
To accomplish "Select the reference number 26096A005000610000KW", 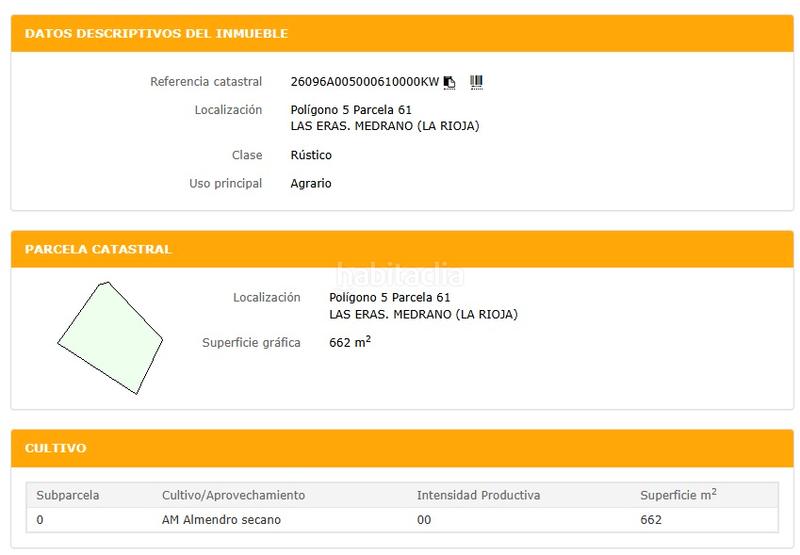I will tap(365, 82).
